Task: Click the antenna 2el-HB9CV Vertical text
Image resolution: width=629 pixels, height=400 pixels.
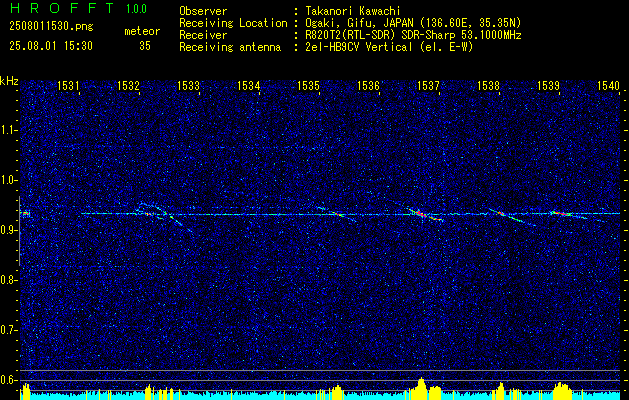Action: (389, 47)
